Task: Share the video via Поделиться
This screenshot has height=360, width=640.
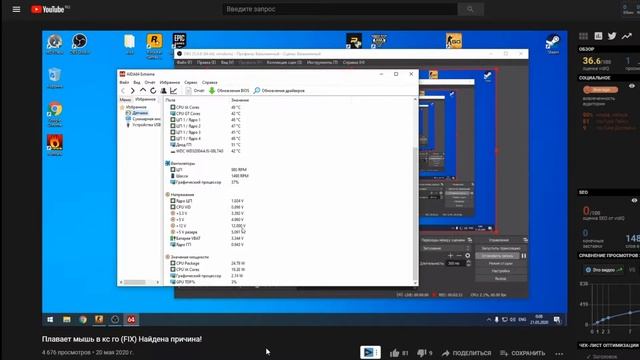Action: pyautogui.click(x=466, y=353)
